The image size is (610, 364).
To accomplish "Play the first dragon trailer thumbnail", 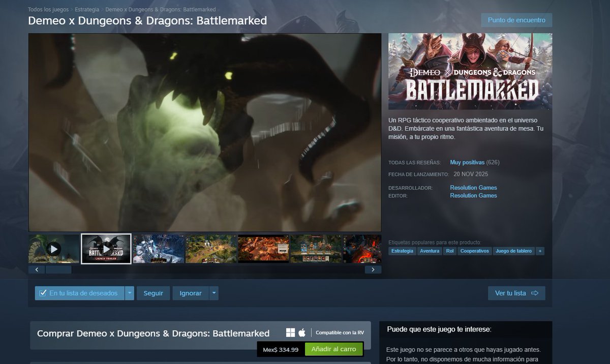I will pos(54,249).
